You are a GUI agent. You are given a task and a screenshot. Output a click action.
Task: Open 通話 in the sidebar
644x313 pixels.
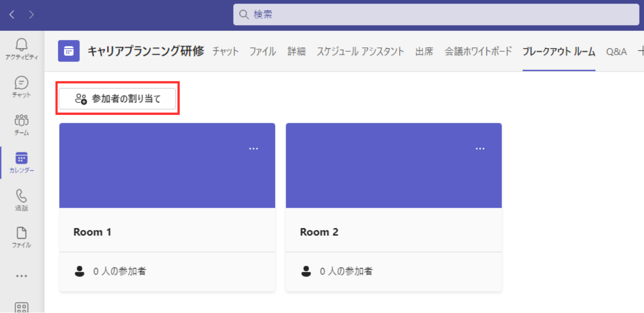coord(22,201)
